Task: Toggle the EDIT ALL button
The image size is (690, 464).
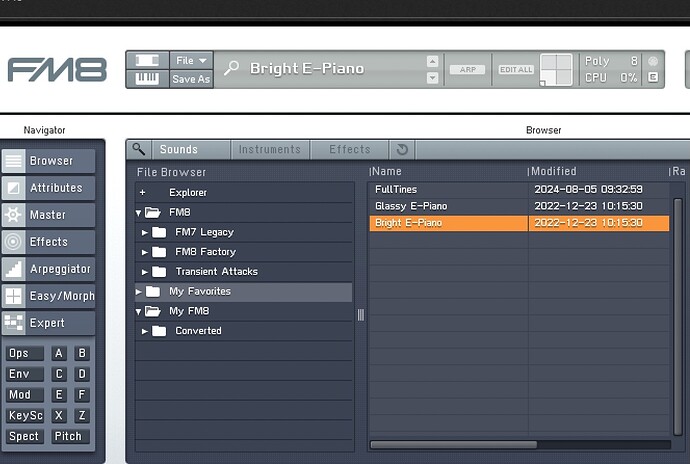Action: (x=516, y=70)
